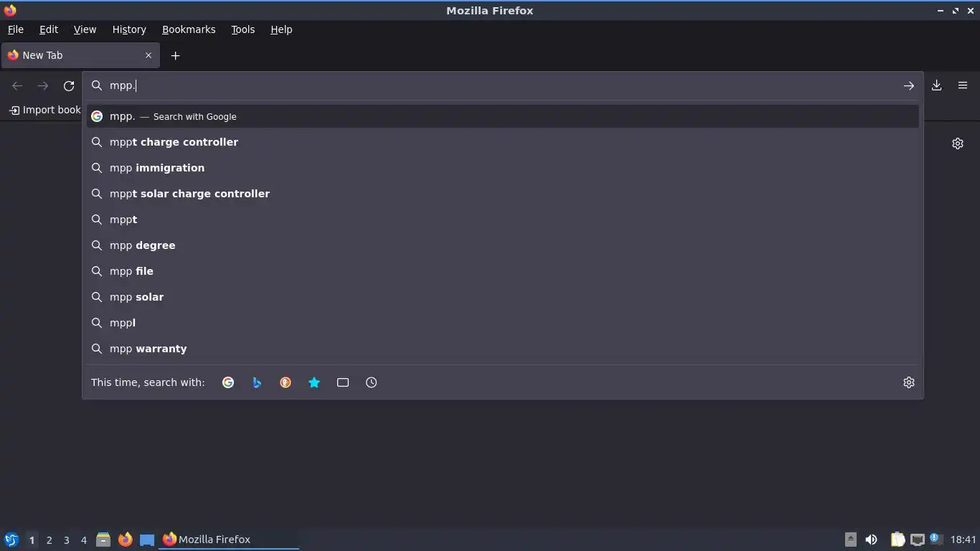Screen dimensions: 980x551
Task: Go forward one page
Action: click(x=43, y=86)
